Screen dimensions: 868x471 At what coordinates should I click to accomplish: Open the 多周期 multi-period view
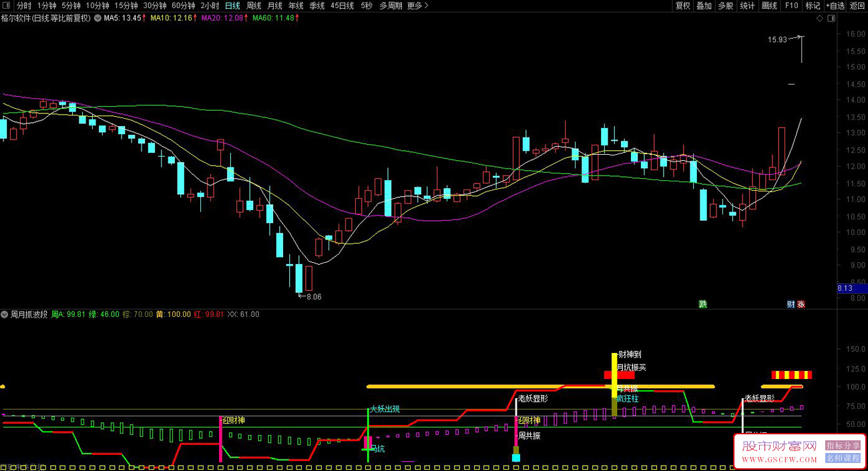pyautogui.click(x=391, y=5)
